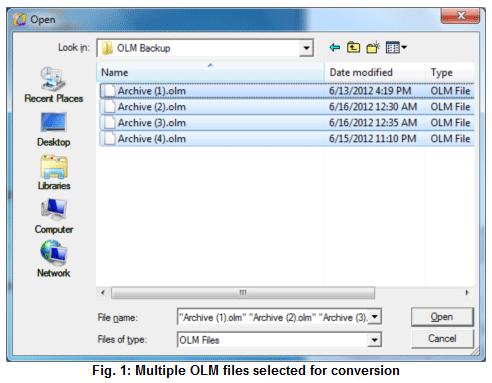Viewport: 492px width, 383px height.
Task: Close the Open dialog
Action: coord(461,16)
